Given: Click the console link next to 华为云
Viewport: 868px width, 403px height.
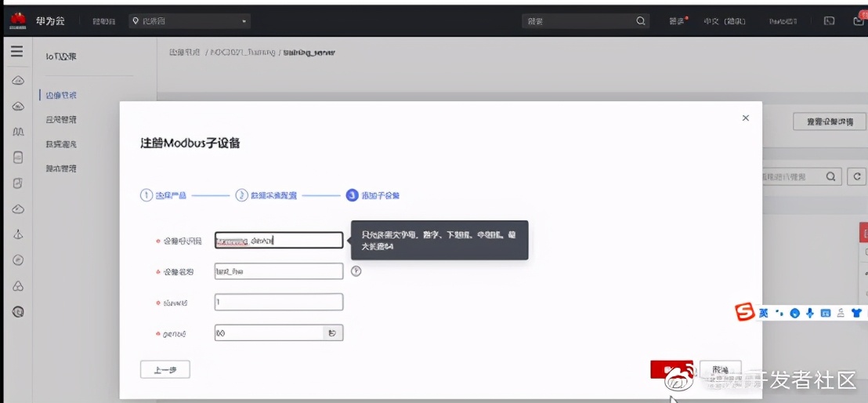Looking at the screenshot, I should point(104,21).
